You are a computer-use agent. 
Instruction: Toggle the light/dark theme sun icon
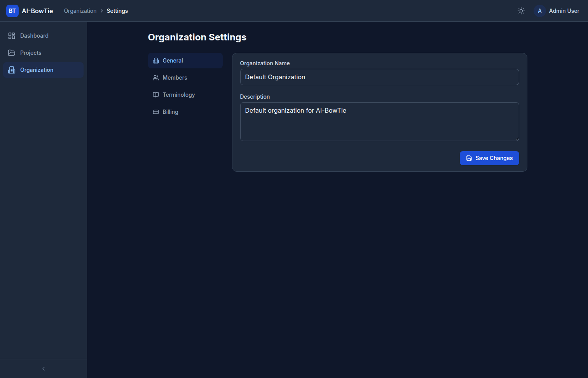[521, 11]
